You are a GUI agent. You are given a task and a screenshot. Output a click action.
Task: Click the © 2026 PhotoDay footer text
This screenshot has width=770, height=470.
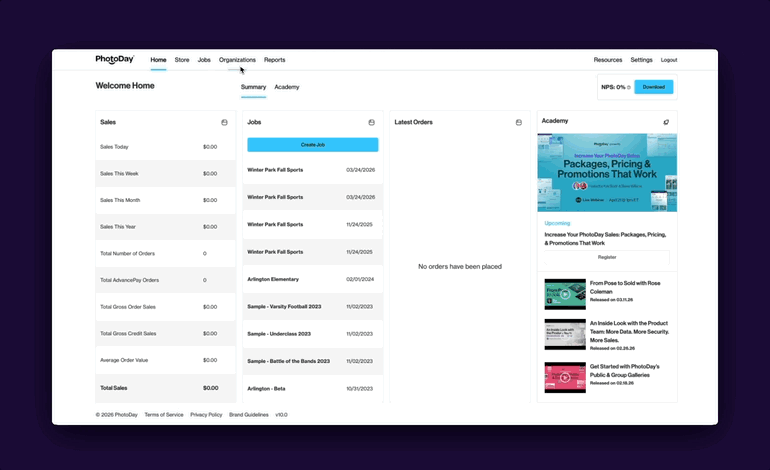click(116, 415)
